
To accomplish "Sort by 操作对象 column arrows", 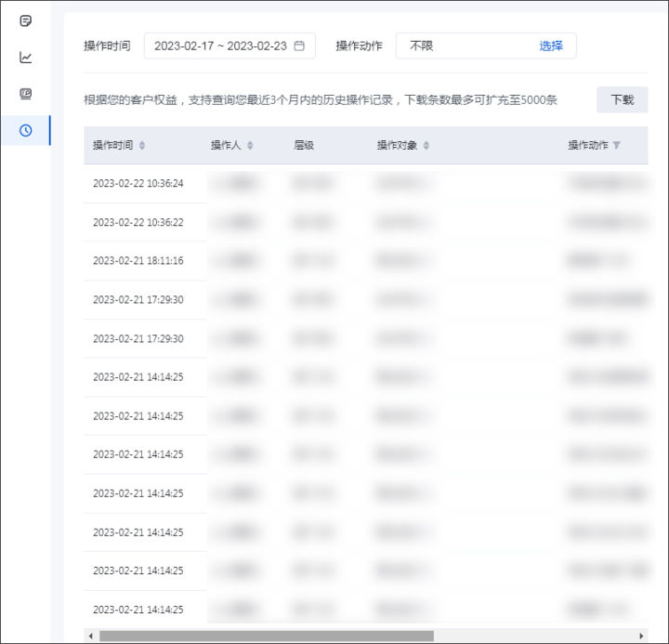I will tap(426, 146).
